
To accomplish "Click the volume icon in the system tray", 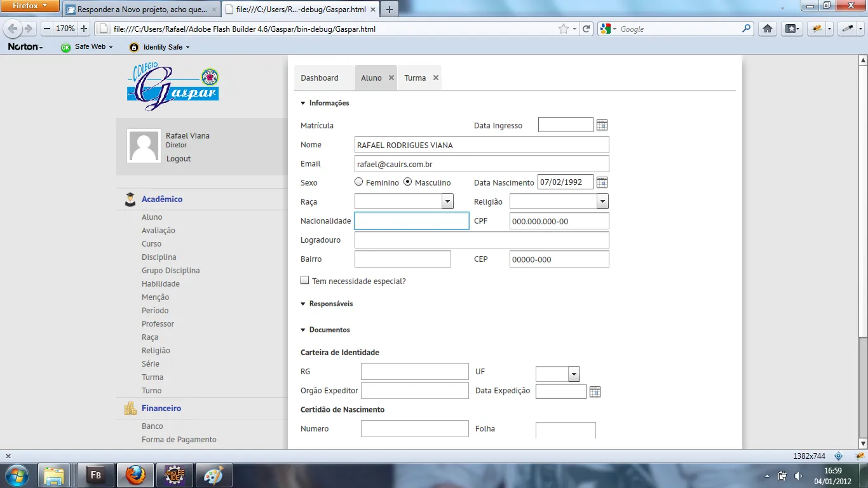I will 798,476.
